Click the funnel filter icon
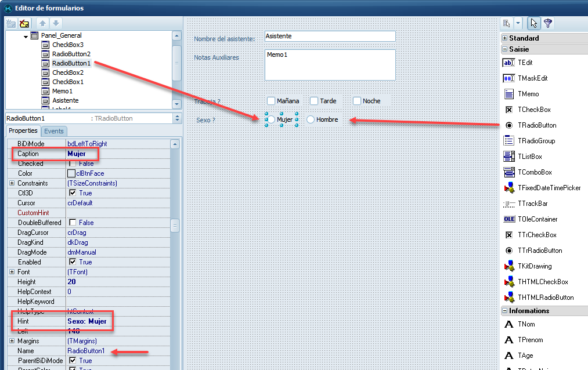This screenshot has width=588, height=370. pyautogui.click(x=547, y=23)
